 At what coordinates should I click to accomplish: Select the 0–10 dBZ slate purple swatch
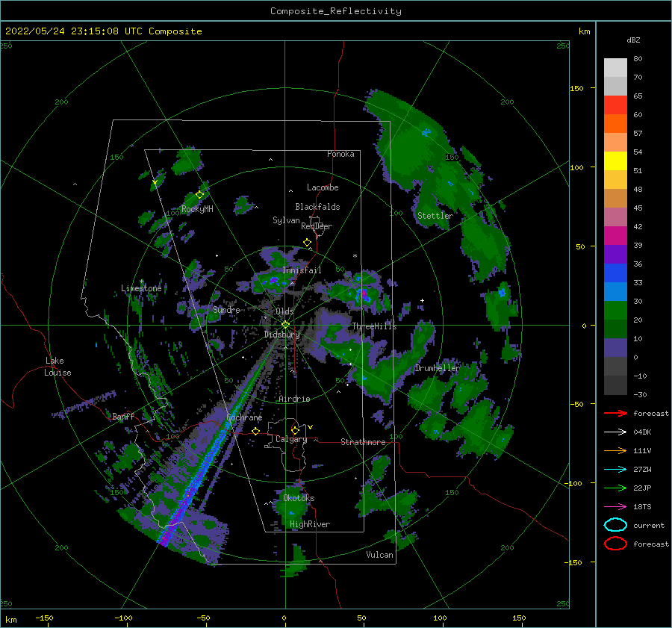615,347
